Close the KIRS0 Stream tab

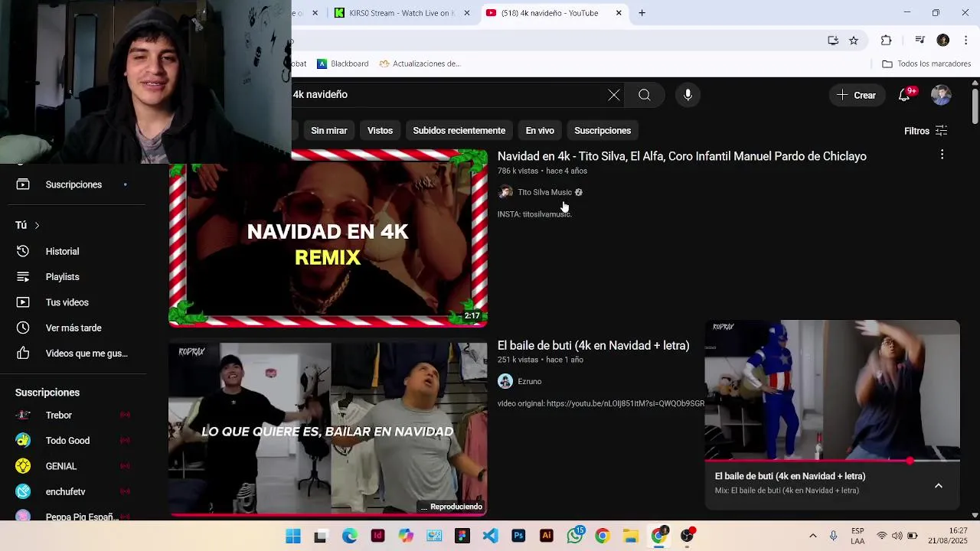click(466, 13)
